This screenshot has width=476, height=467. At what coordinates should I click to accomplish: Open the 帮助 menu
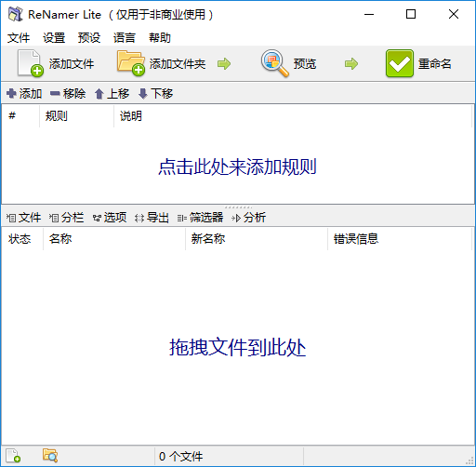160,38
